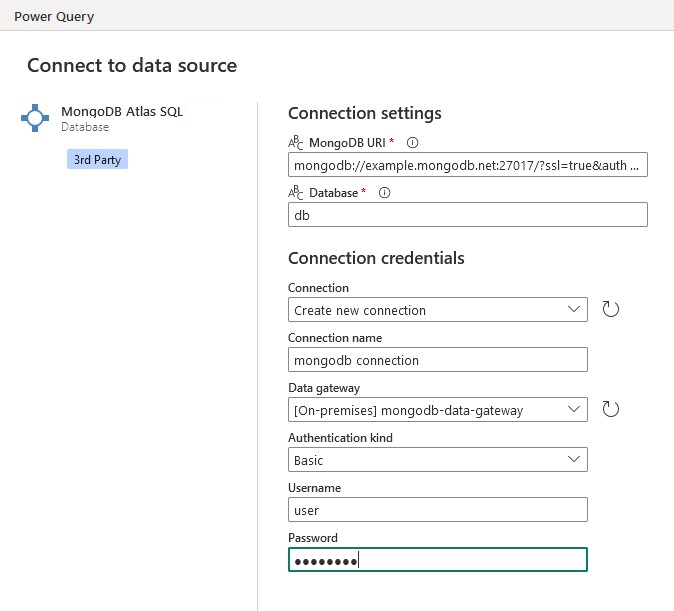Viewport: 674px width, 611px height.
Task: Click the ABC text-type icon before MongoDB URI
Action: pyautogui.click(x=295, y=142)
